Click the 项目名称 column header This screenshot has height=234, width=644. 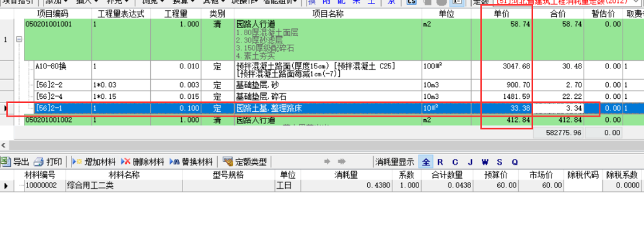point(328,14)
